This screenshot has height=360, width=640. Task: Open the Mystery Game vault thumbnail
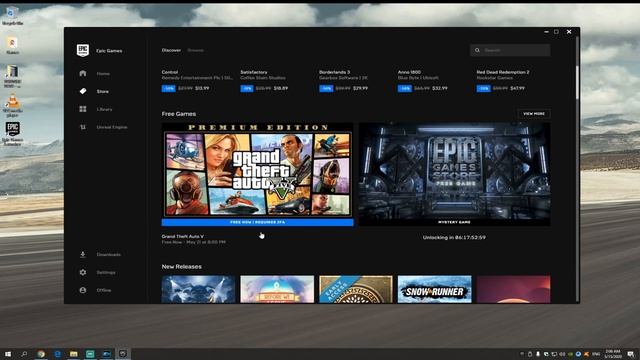(454, 174)
